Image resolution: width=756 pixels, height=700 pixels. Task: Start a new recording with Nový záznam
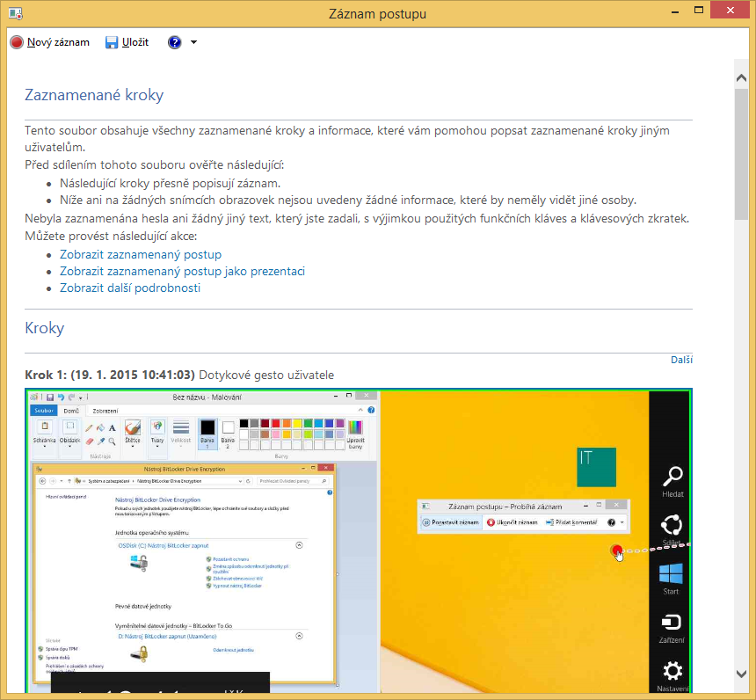49,42
